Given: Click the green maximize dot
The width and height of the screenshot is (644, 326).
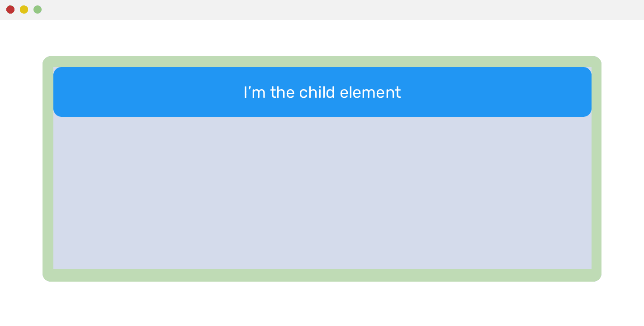Looking at the screenshot, I should pos(38,10).
